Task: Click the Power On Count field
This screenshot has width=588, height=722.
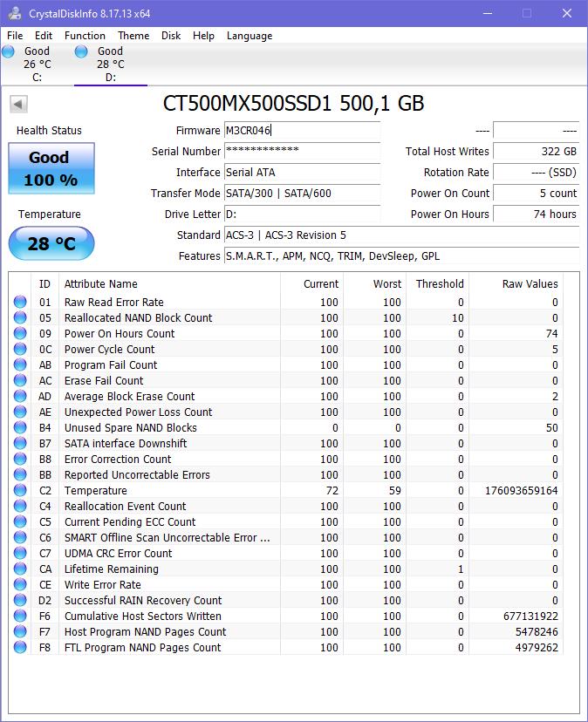Action: coord(537,193)
